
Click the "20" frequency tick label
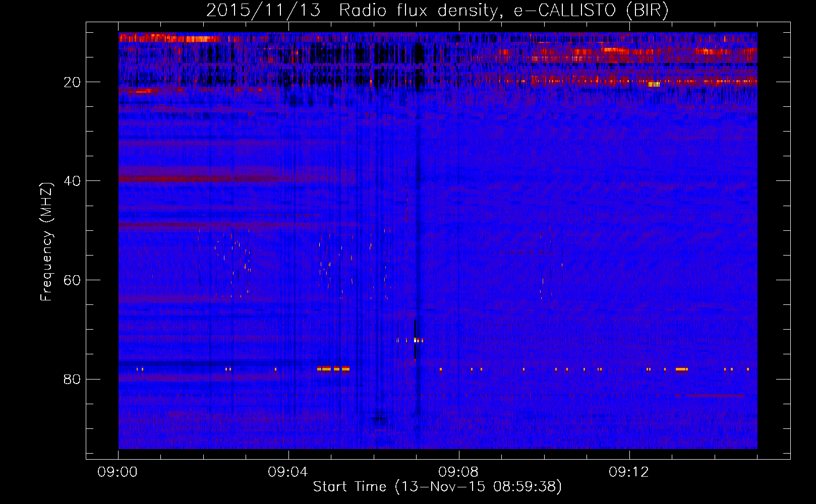[x=73, y=82]
